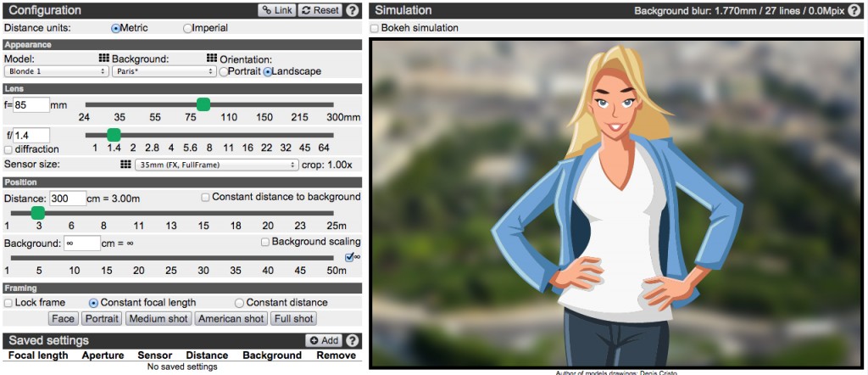
Task: Open help for Saved settings
Action: coord(352,341)
